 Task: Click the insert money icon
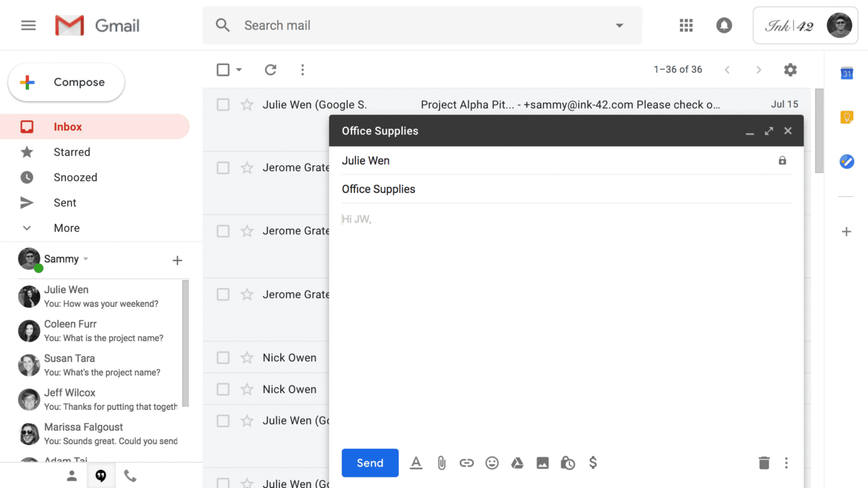click(x=593, y=463)
